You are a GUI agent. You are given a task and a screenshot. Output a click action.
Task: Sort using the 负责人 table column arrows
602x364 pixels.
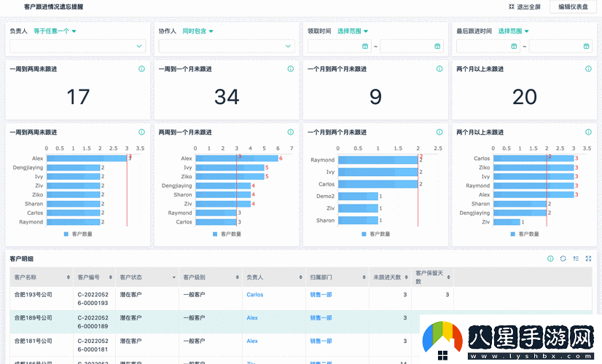tap(300, 277)
